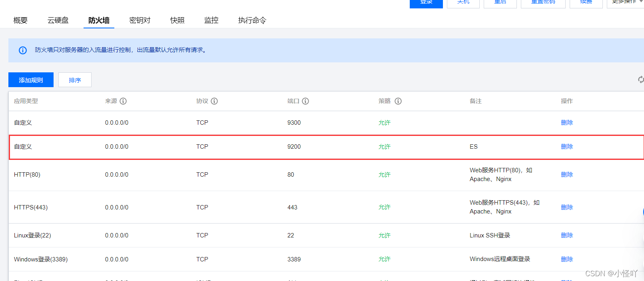
Task: Click the ES remark text
Action: [474, 147]
